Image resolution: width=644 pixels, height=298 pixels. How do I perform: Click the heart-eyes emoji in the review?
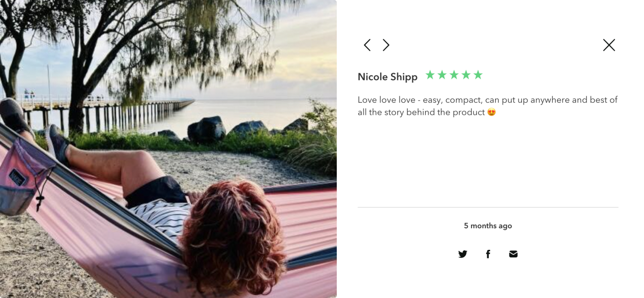pos(491,112)
